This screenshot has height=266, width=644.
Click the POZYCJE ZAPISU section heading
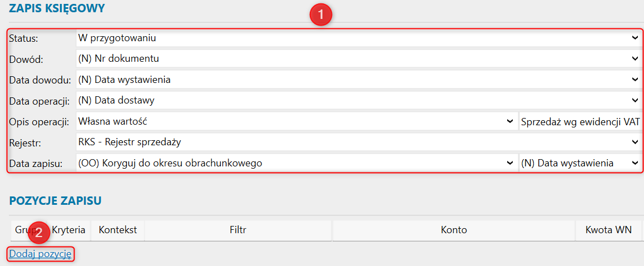55,201
